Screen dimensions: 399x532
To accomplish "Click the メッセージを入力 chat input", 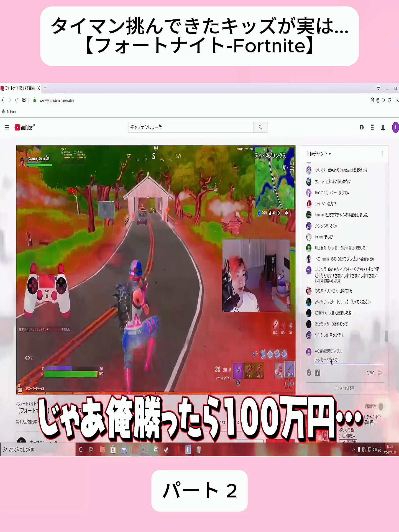I will (x=349, y=360).
